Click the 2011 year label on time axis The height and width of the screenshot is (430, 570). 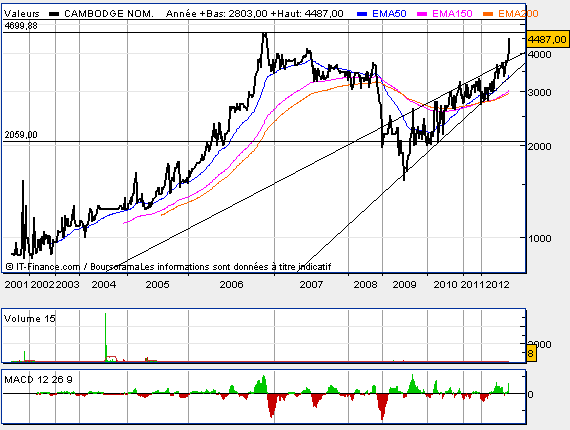coord(472,284)
